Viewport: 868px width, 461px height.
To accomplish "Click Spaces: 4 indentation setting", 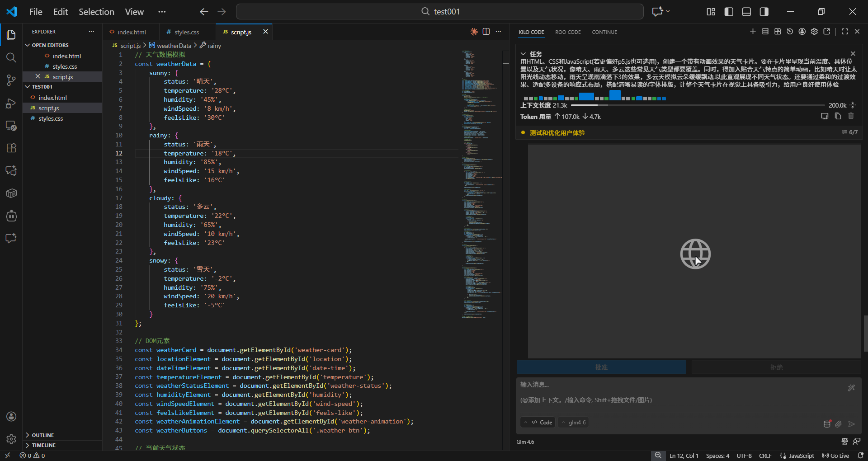I will click(717, 456).
